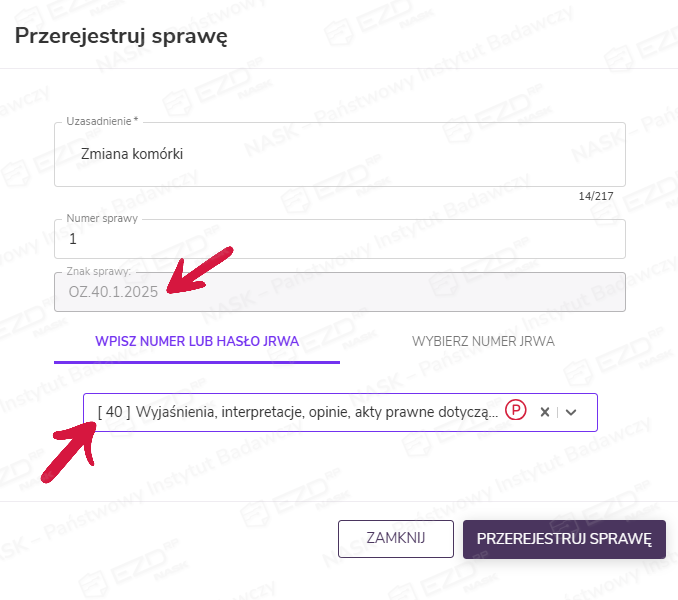Click the Numer sprawy label
The width and height of the screenshot is (678, 600).
pos(102,218)
